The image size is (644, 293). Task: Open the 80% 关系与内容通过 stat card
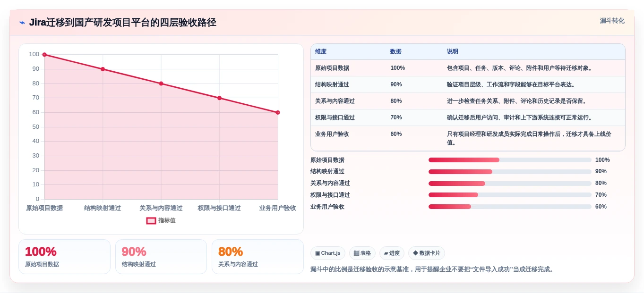point(258,257)
